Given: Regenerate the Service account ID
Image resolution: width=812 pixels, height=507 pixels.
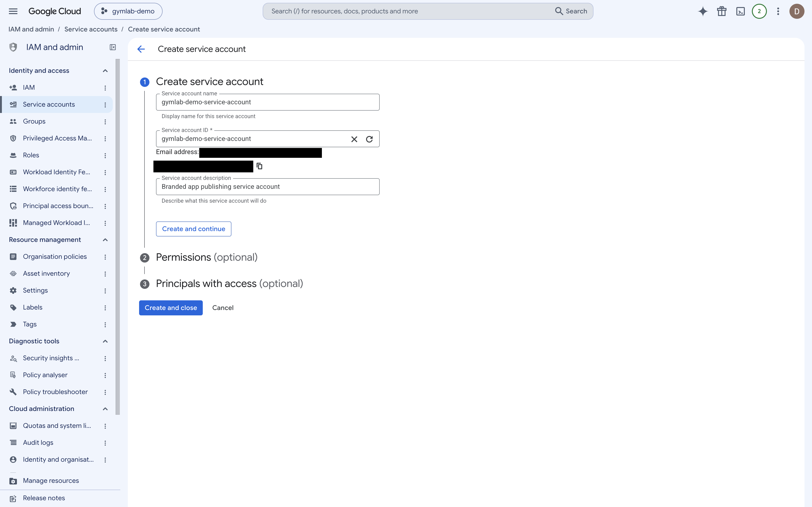Looking at the screenshot, I should pos(369,139).
